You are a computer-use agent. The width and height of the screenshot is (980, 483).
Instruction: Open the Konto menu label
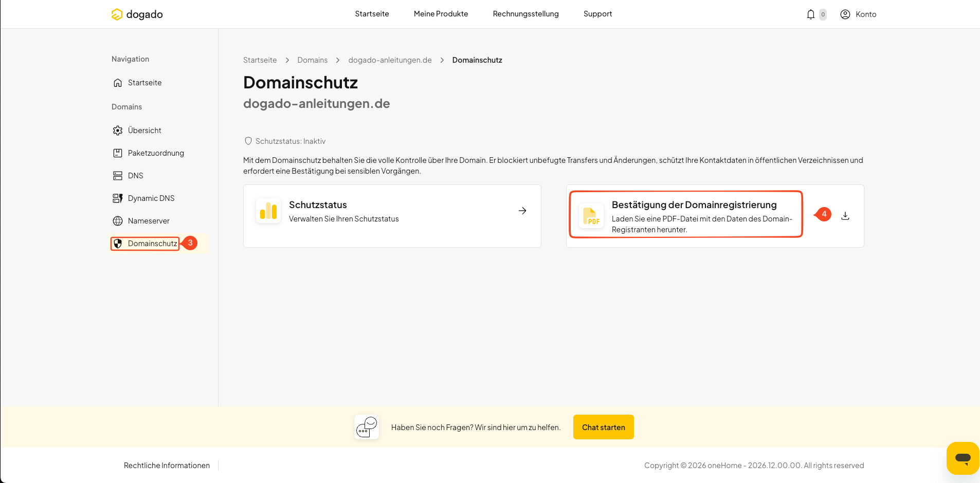pyautogui.click(x=866, y=14)
